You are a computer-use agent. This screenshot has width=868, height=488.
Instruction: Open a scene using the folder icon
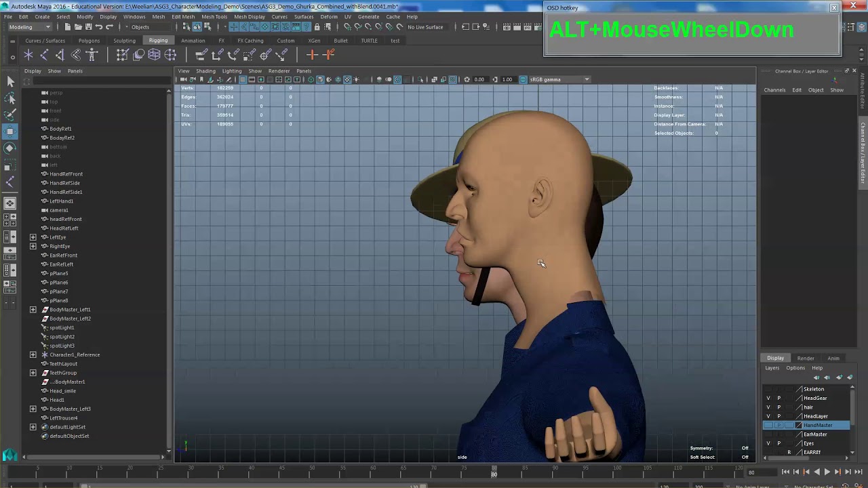click(78, 27)
